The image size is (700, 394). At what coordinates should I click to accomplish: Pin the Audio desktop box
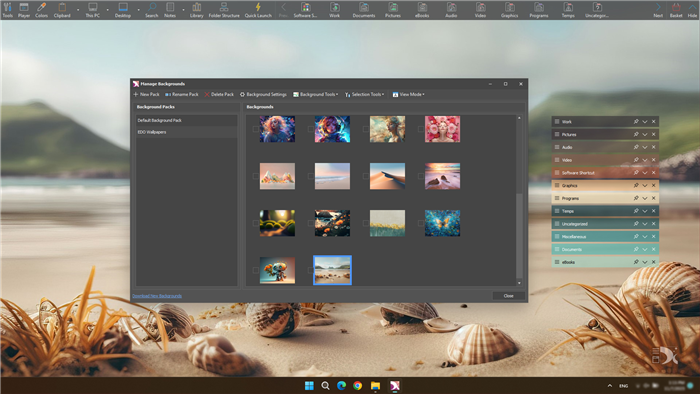[x=636, y=147]
